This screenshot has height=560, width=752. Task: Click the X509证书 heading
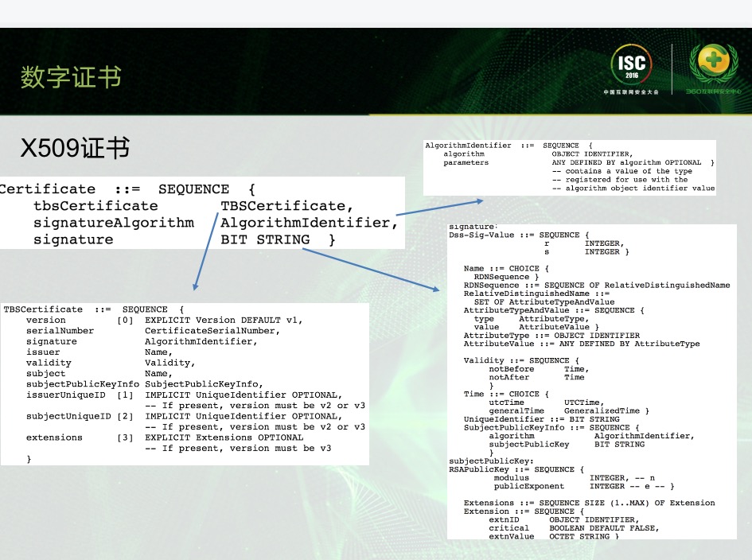(x=75, y=149)
